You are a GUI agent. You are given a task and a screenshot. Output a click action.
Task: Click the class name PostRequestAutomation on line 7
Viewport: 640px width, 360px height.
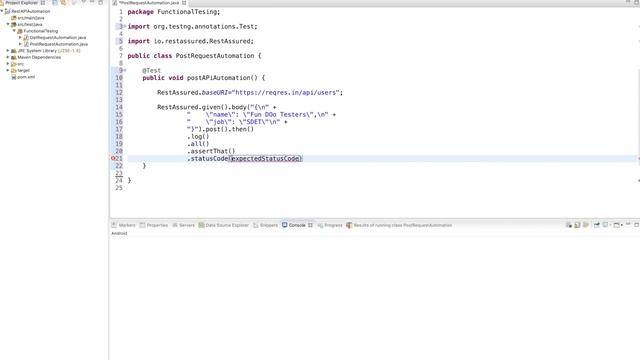coord(215,56)
